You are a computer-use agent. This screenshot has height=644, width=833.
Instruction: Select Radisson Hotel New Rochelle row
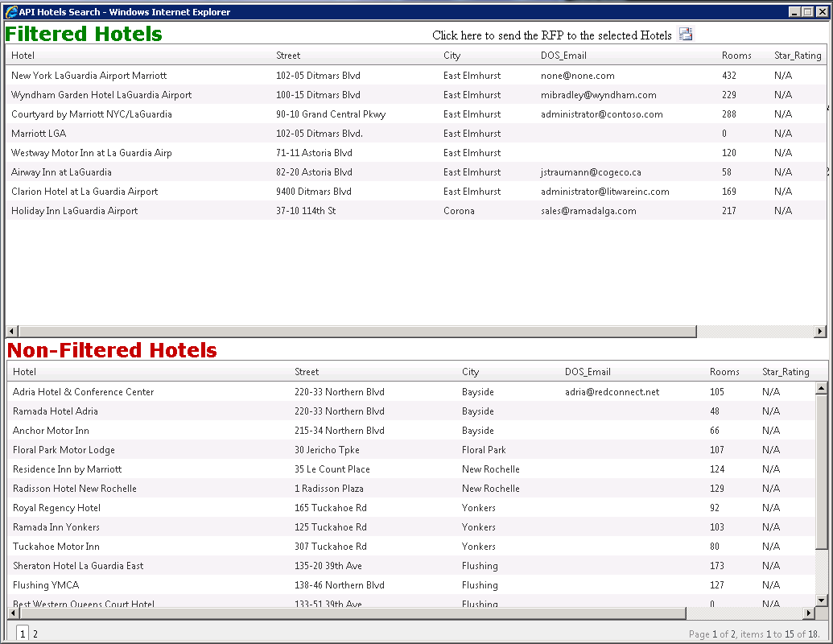coord(411,489)
